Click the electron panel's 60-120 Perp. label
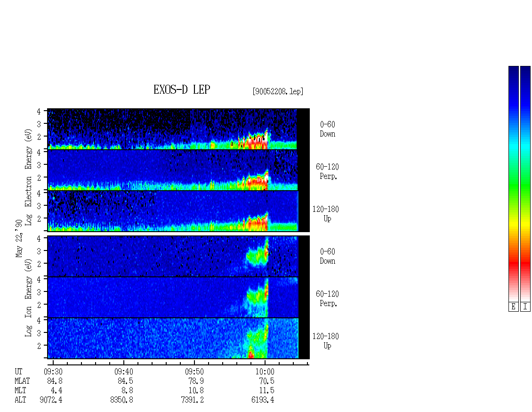The height and width of the screenshot is (412, 532). (327, 172)
